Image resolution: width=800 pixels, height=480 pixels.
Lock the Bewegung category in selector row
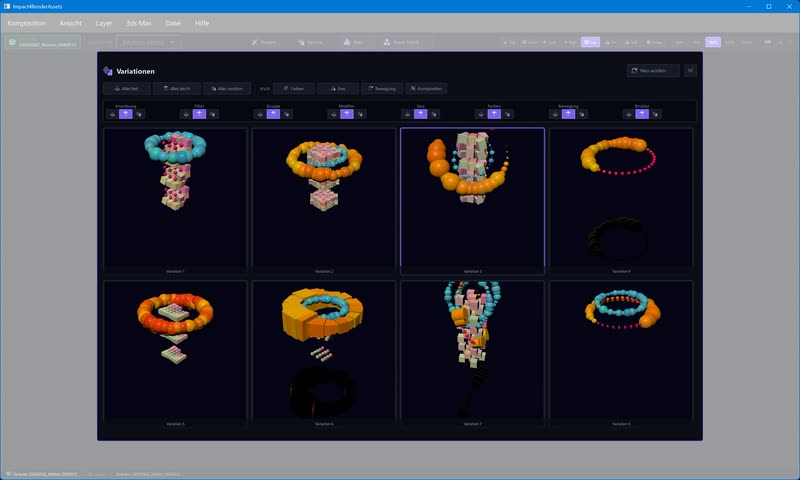pyautogui.click(x=555, y=114)
